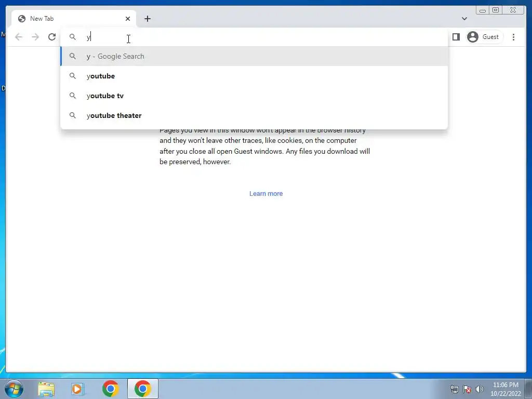The image size is (532, 399).
Task: Click magnifier icon beside 'youtube tv'
Action: click(x=73, y=96)
